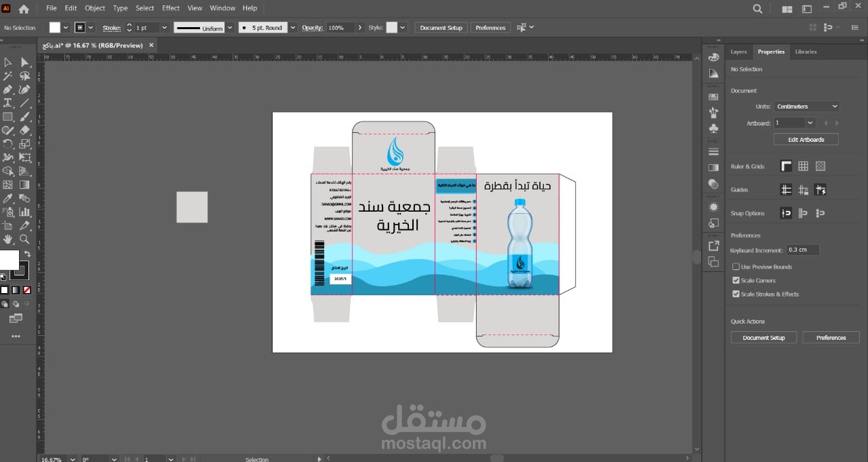Pick the Gradient tool
The image size is (868, 462).
tap(24, 185)
